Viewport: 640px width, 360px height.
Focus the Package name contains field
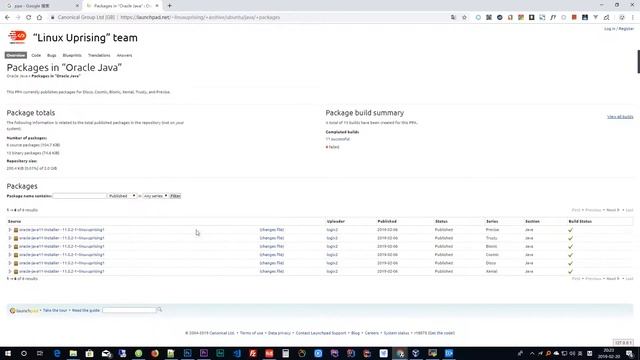click(x=80, y=196)
